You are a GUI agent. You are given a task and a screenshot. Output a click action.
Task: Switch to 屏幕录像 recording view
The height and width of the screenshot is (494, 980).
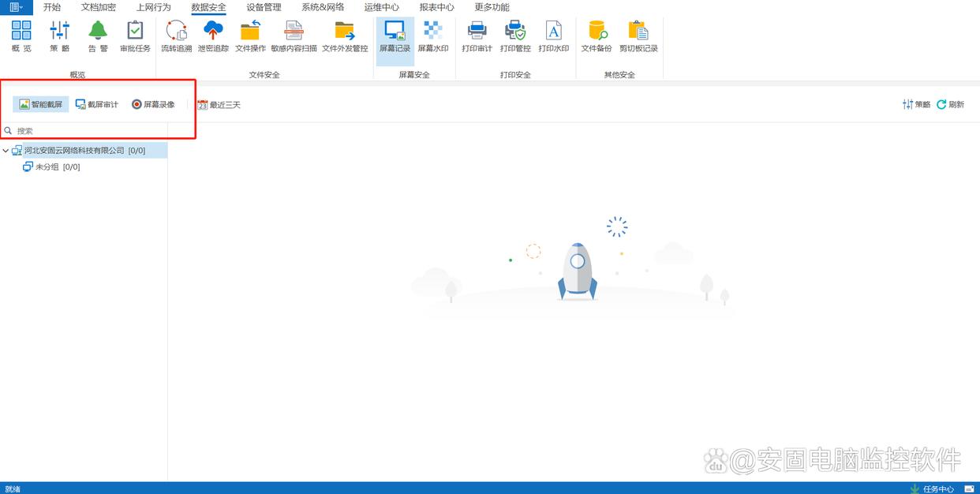pos(153,104)
